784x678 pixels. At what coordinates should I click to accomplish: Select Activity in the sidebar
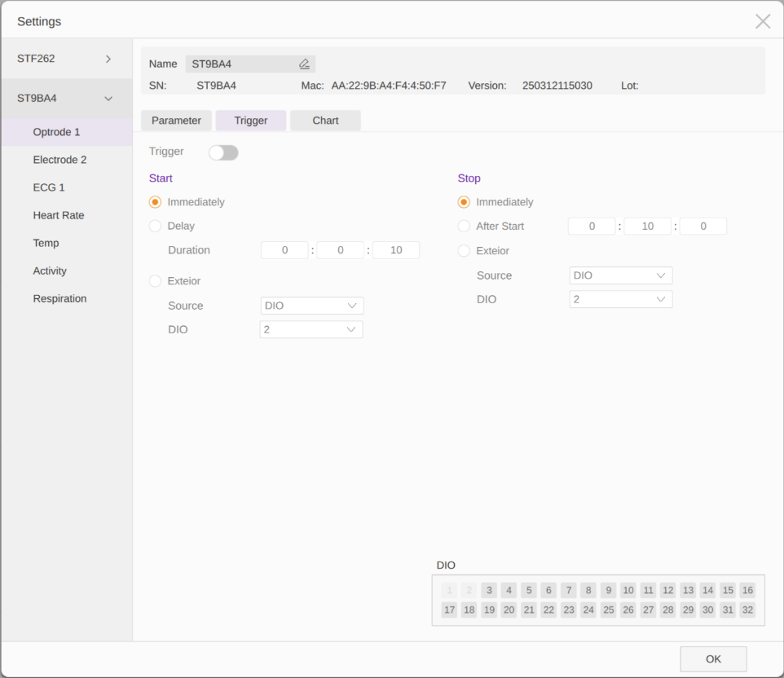coord(67,271)
